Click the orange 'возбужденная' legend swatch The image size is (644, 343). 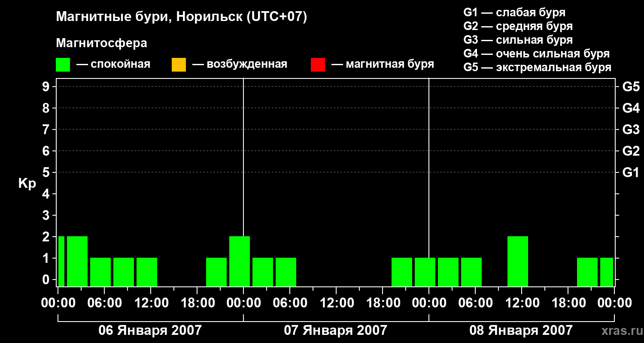point(179,65)
